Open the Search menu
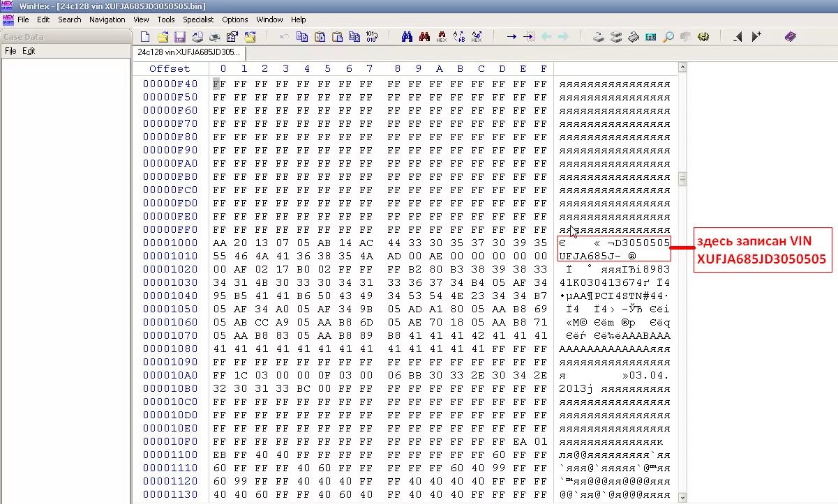 [69, 20]
